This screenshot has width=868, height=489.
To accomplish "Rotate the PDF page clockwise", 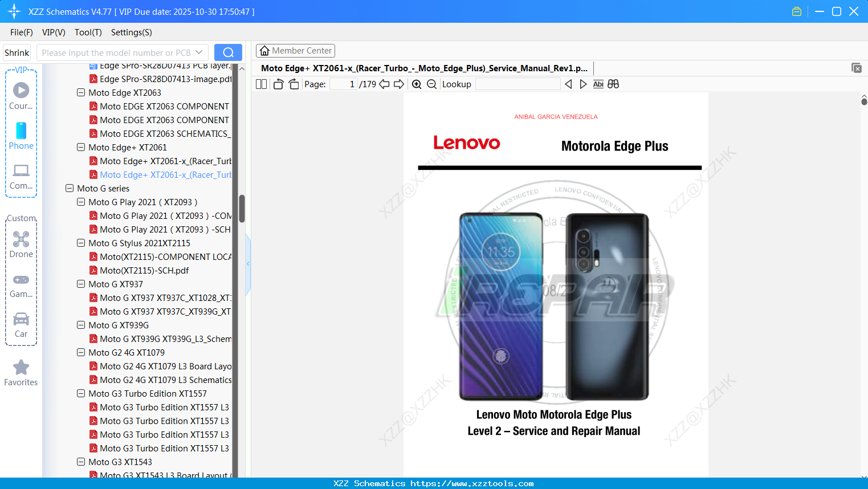I will tap(293, 83).
